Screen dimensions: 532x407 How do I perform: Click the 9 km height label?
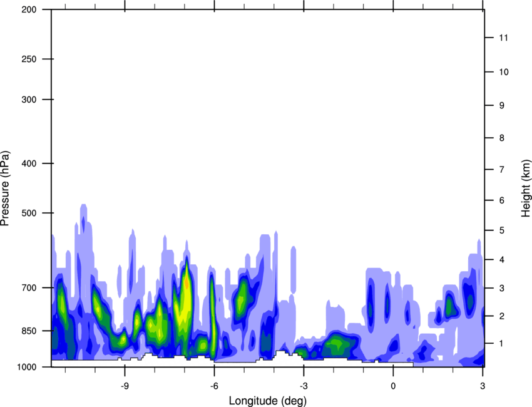pos(502,106)
